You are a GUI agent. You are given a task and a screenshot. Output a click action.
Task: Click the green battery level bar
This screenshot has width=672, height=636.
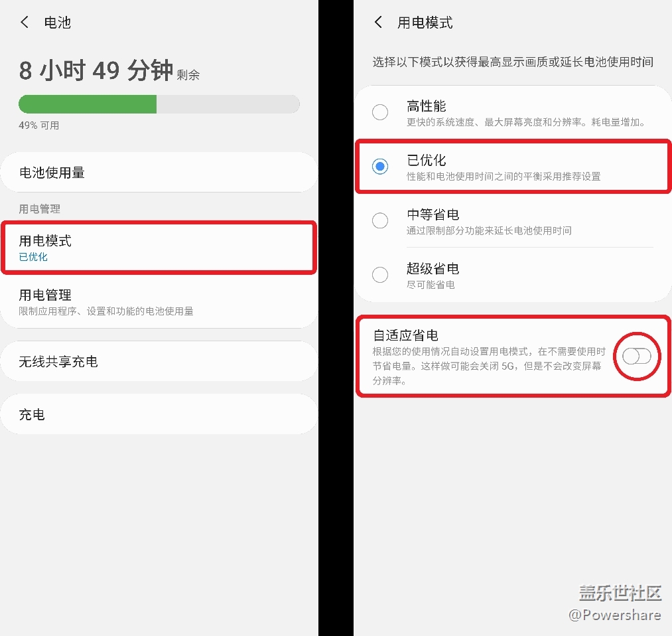tap(88, 104)
